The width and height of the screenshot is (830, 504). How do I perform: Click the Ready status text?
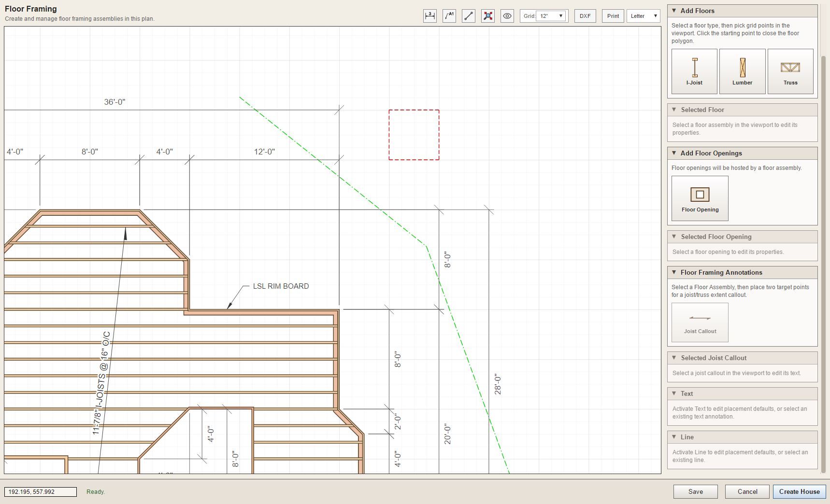coord(96,492)
